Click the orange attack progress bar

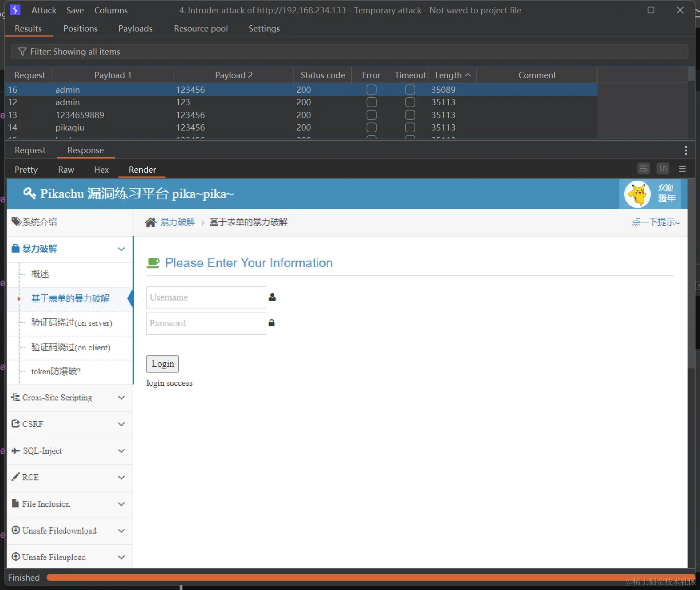point(371,577)
